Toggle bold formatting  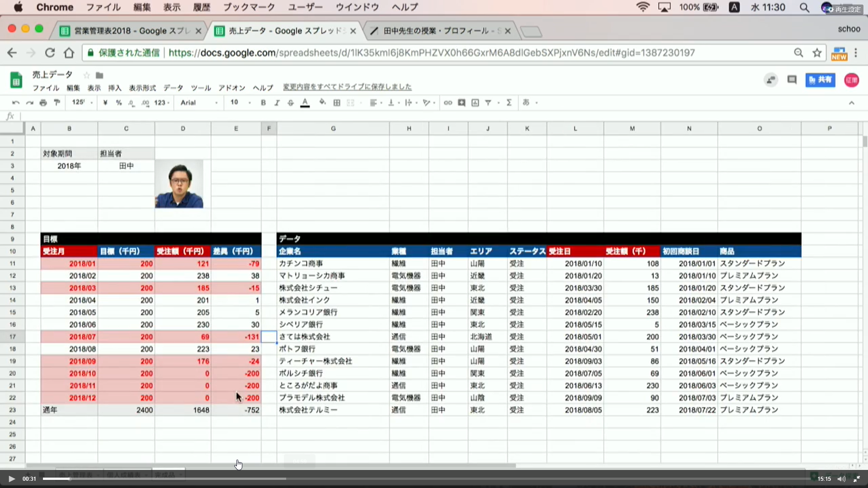click(263, 103)
